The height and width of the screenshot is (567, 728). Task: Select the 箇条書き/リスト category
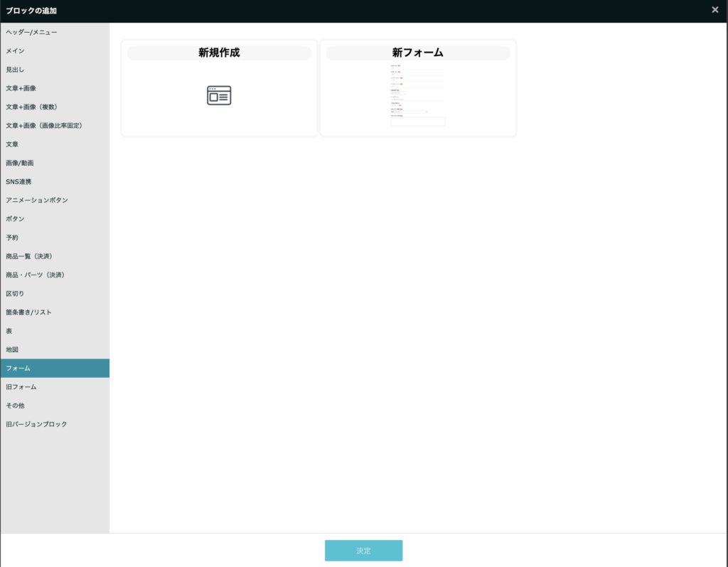coord(28,312)
